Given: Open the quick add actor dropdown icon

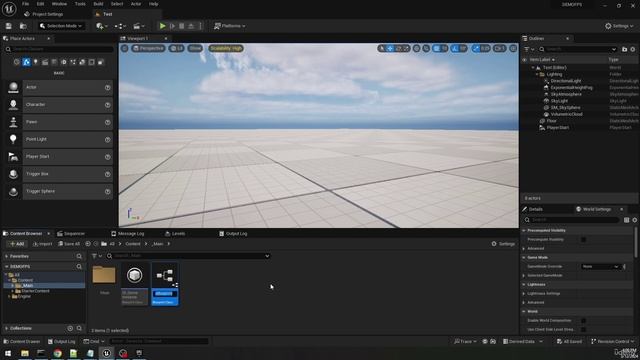Looking at the screenshot, I should 101,26.
